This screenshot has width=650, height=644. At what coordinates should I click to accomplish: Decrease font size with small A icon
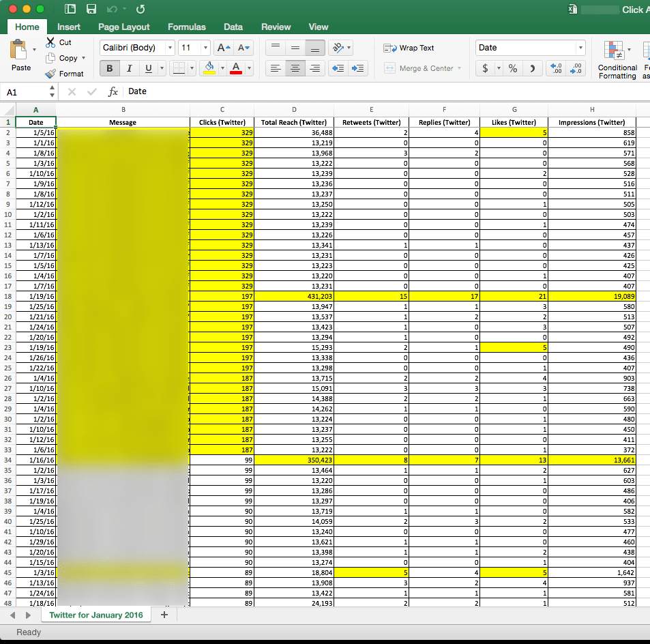243,48
